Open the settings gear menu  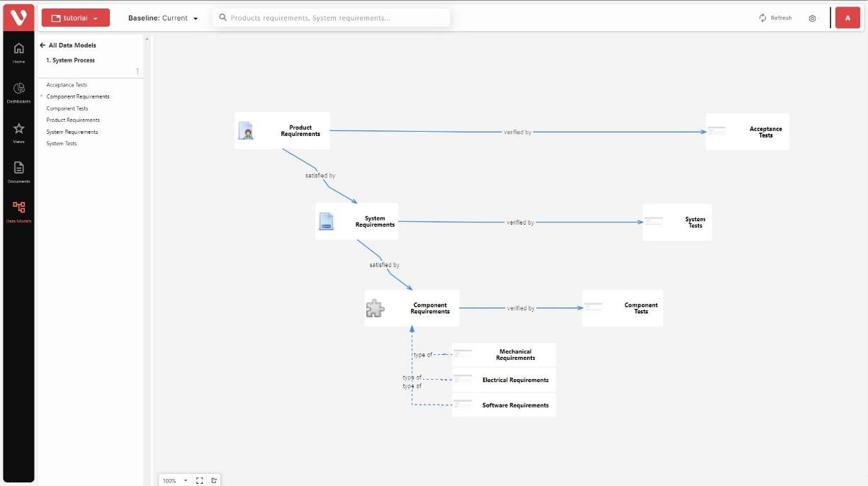812,18
